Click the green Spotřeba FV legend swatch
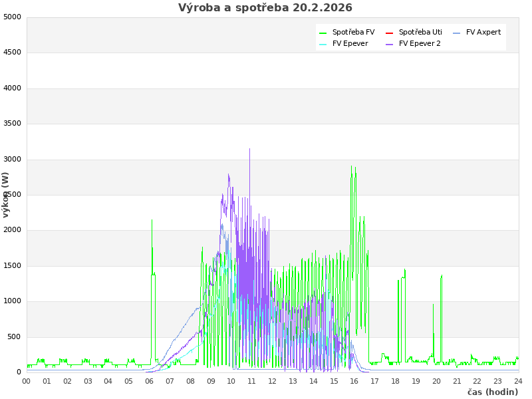Image resolution: width=532 pixels, height=399 pixels. 323,33
